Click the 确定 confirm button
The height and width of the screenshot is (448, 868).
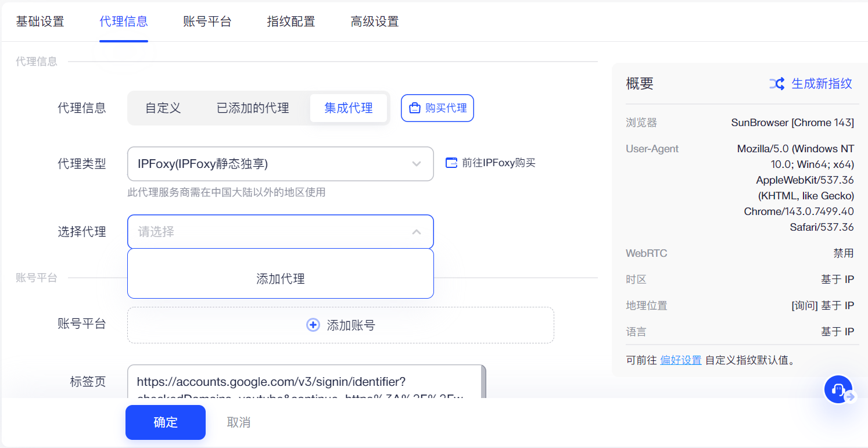coord(166,422)
